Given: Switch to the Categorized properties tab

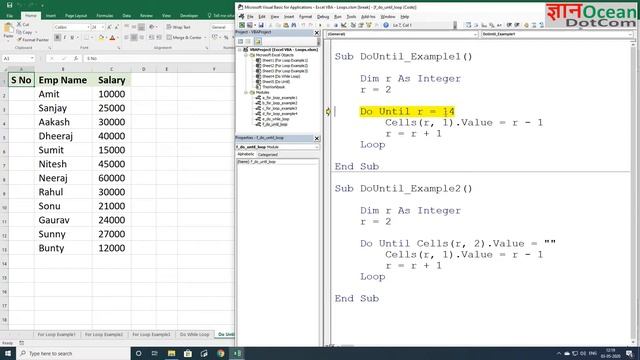Looking at the screenshot, I should 268,155.
